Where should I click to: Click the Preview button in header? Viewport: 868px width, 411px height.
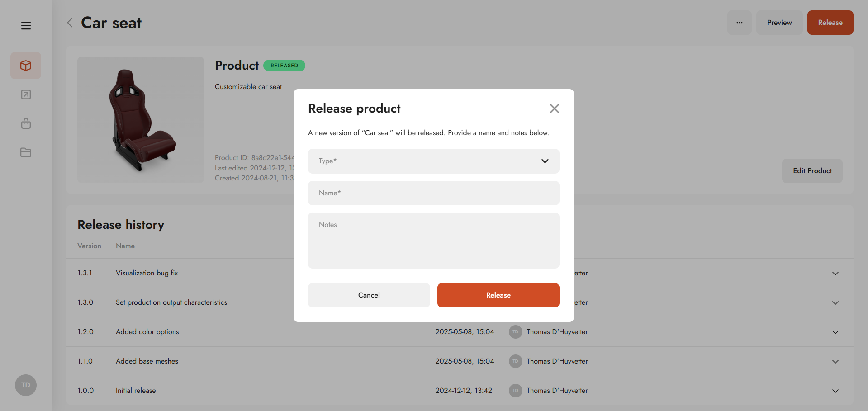779,23
